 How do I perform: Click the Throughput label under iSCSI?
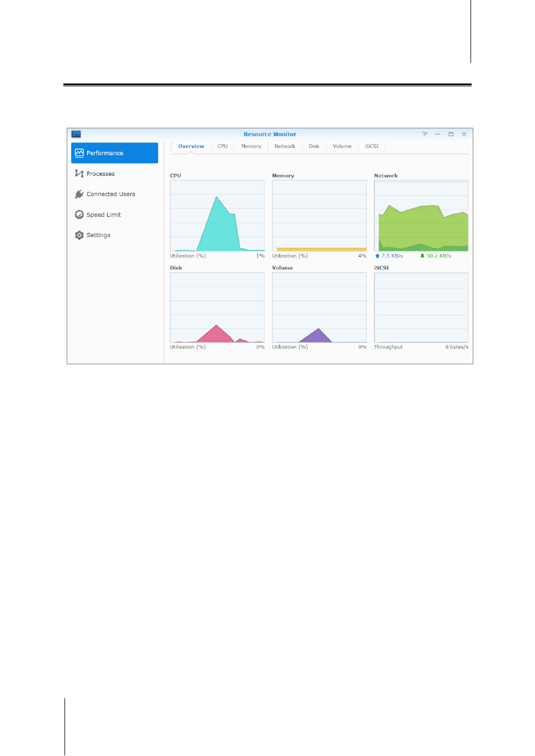(x=389, y=347)
